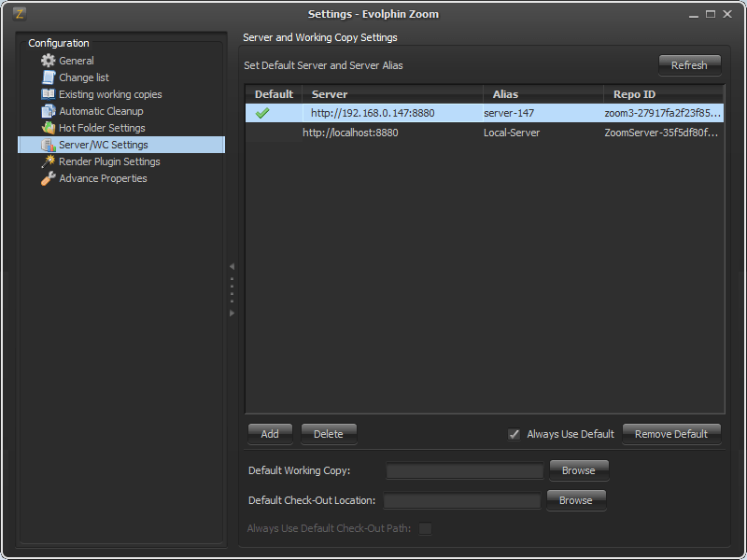747x560 pixels.
Task: Expand sidebar with the right splitter arrow
Action: pyautogui.click(x=232, y=313)
